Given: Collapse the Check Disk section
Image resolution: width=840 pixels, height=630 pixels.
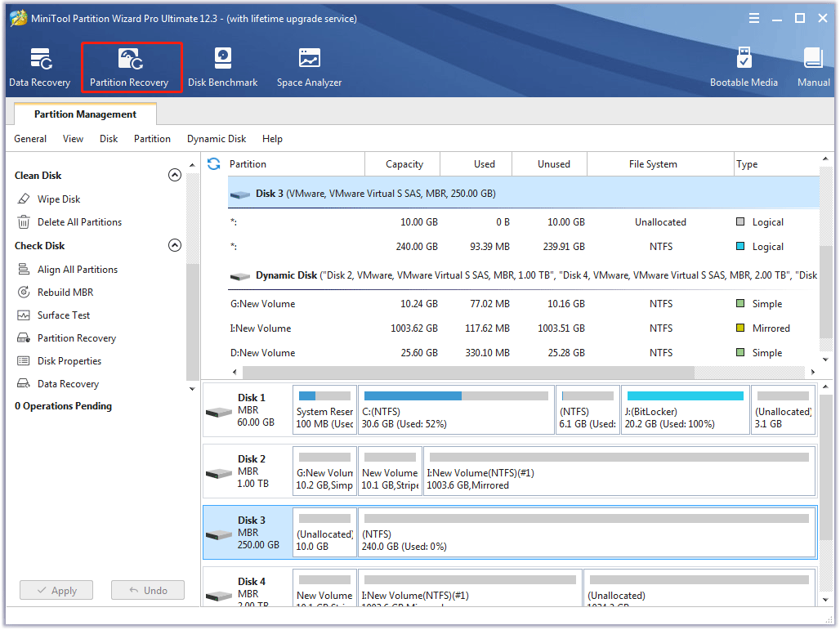Looking at the screenshot, I should click(x=175, y=245).
